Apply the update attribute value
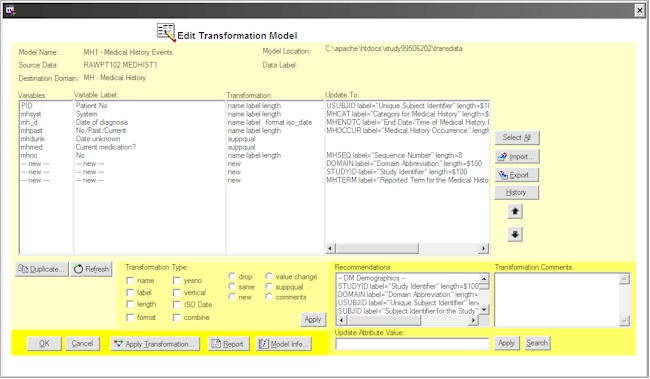Screen dimensions: 650x379 coord(507,343)
